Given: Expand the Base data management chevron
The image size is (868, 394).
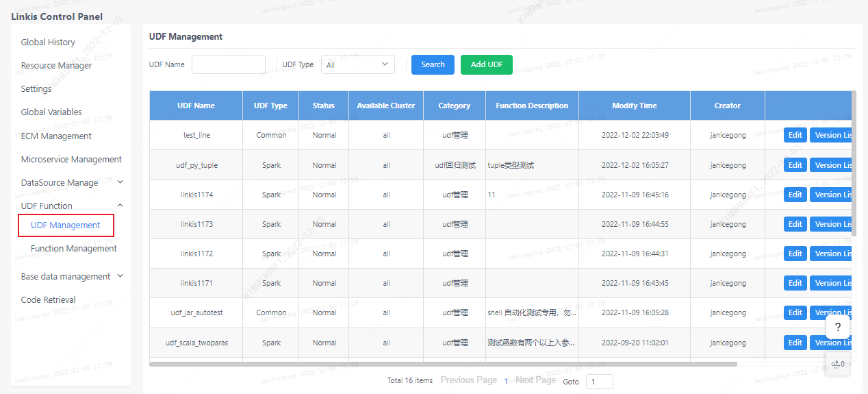Looking at the screenshot, I should [x=120, y=276].
